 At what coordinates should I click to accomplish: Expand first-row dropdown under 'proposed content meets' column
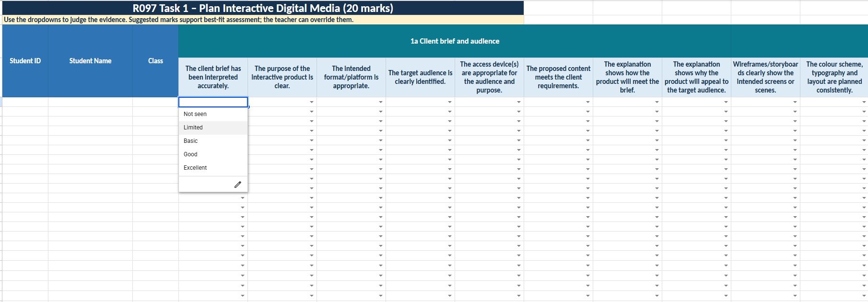[x=588, y=102]
